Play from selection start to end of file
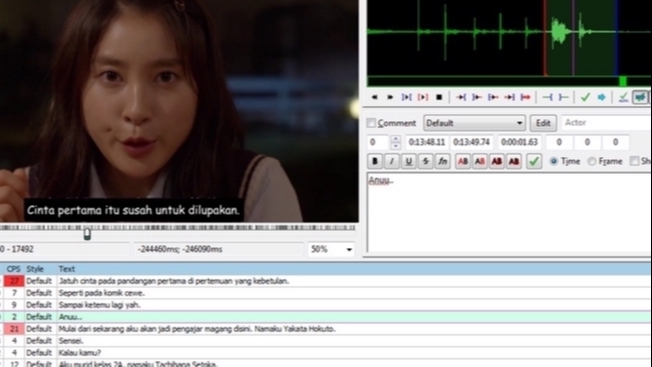The image size is (652, 367). pyautogui.click(x=526, y=97)
